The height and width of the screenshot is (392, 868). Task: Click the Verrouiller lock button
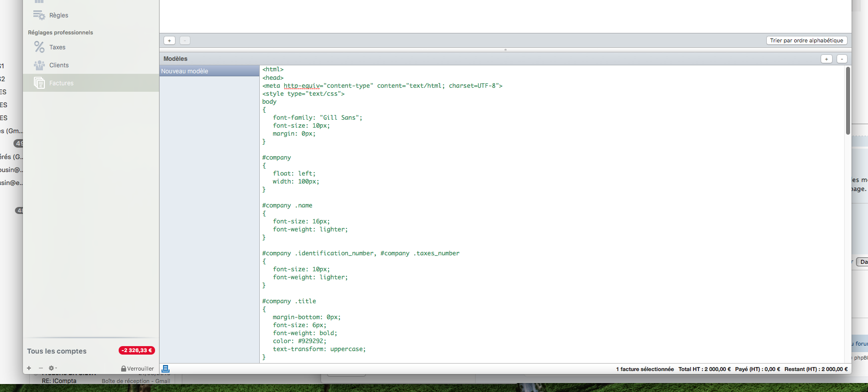click(138, 369)
